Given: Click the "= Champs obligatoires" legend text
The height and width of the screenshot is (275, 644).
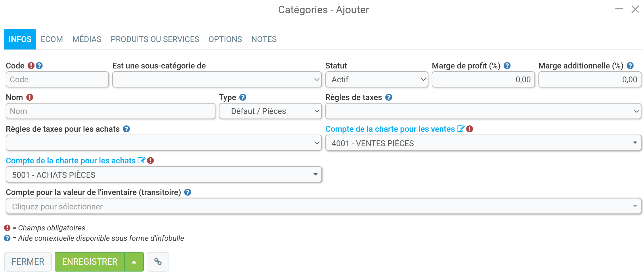Looking at the screenshot, I should coord(49,228).
